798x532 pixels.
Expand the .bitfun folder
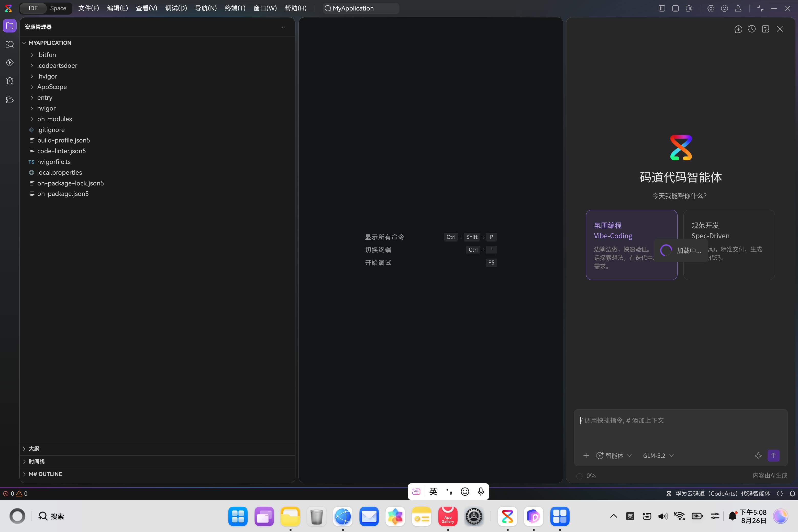click(158, 55)
